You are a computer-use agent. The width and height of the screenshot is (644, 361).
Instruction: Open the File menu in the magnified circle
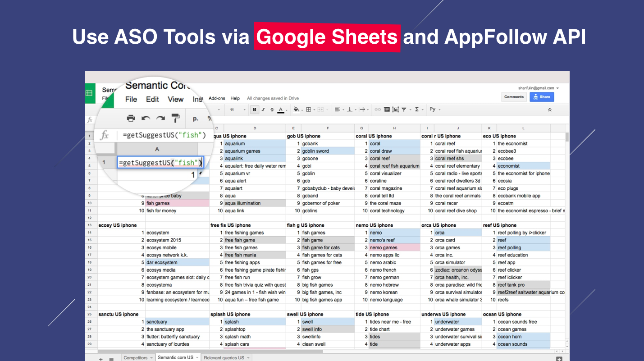click(131, 99)
